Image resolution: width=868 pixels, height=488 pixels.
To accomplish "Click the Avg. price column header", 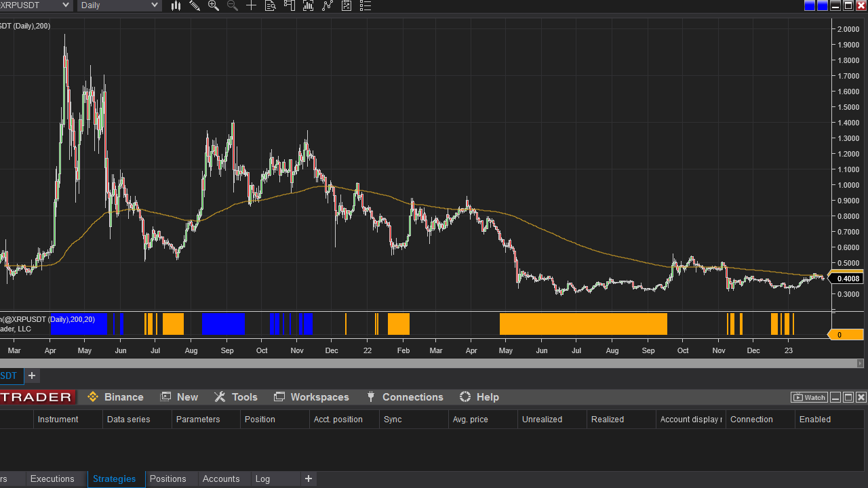I will 483,420.
